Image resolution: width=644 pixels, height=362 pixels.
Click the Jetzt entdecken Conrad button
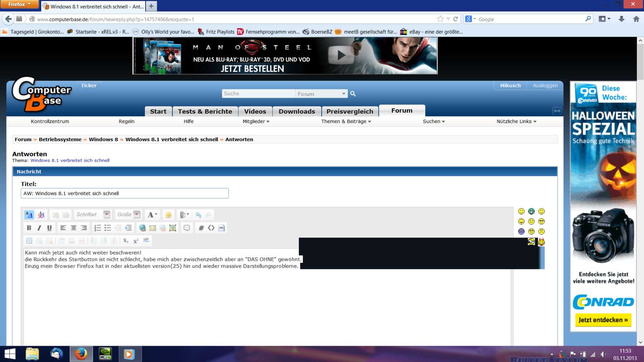point(603,320)
